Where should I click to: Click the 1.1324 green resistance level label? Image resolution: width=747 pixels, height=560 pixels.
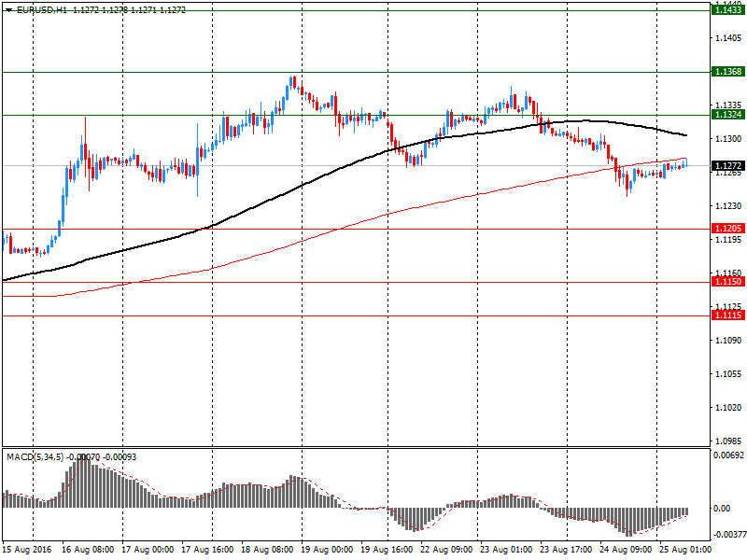point(728,114)
